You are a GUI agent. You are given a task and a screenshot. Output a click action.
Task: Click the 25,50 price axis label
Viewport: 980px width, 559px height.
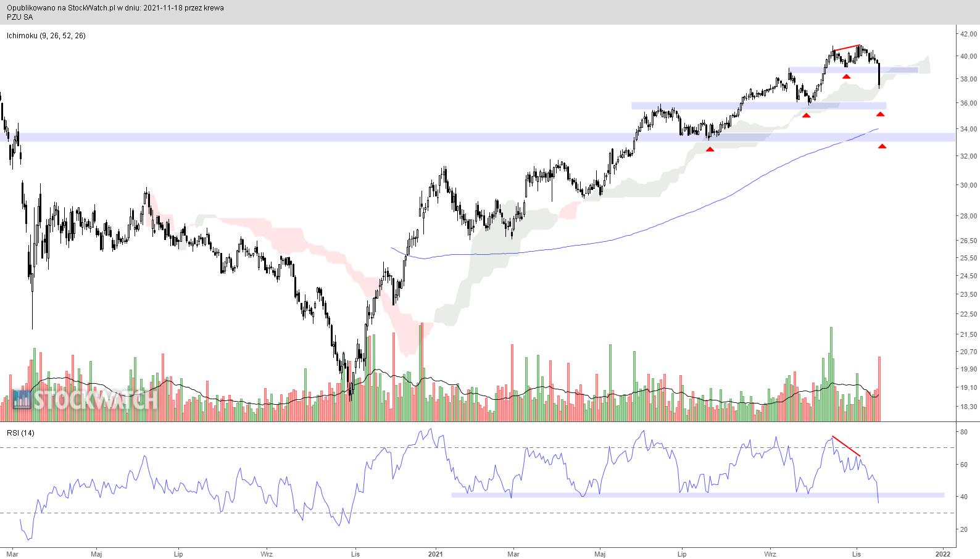tap(968, 258)
